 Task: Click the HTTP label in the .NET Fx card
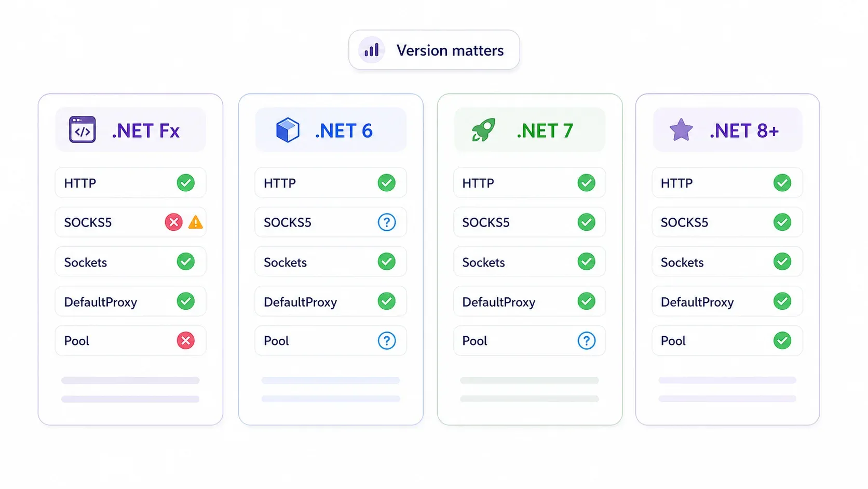[x=80, y=183]
